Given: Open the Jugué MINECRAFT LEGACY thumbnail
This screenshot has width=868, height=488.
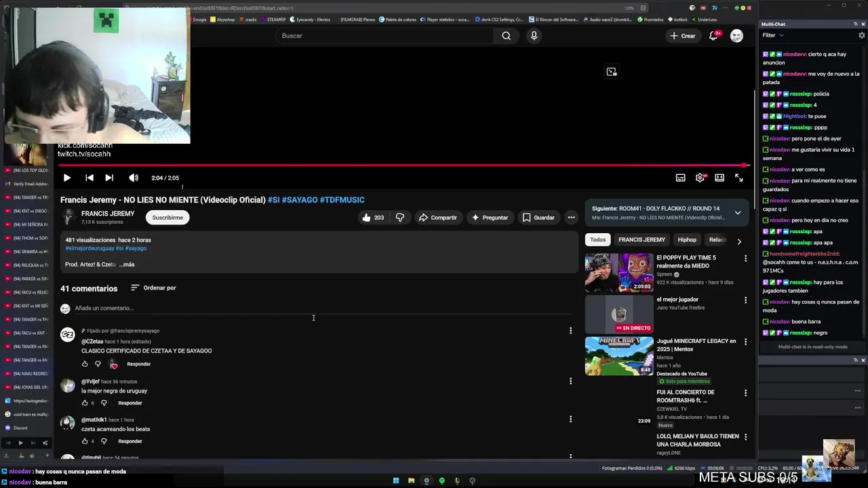Looking at the screenshot, I should pos(619,356).
